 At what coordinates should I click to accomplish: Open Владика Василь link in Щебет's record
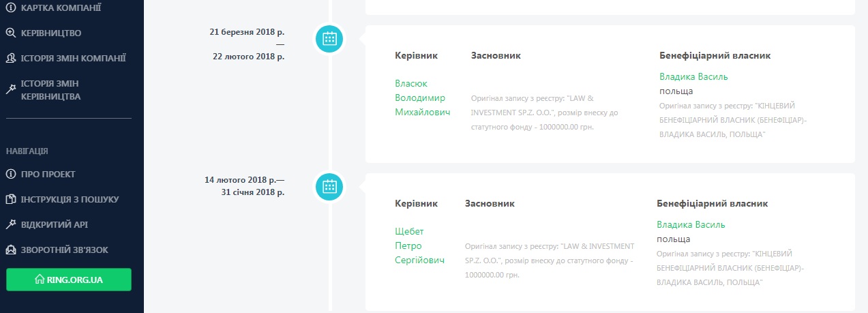tap(691, 224)
